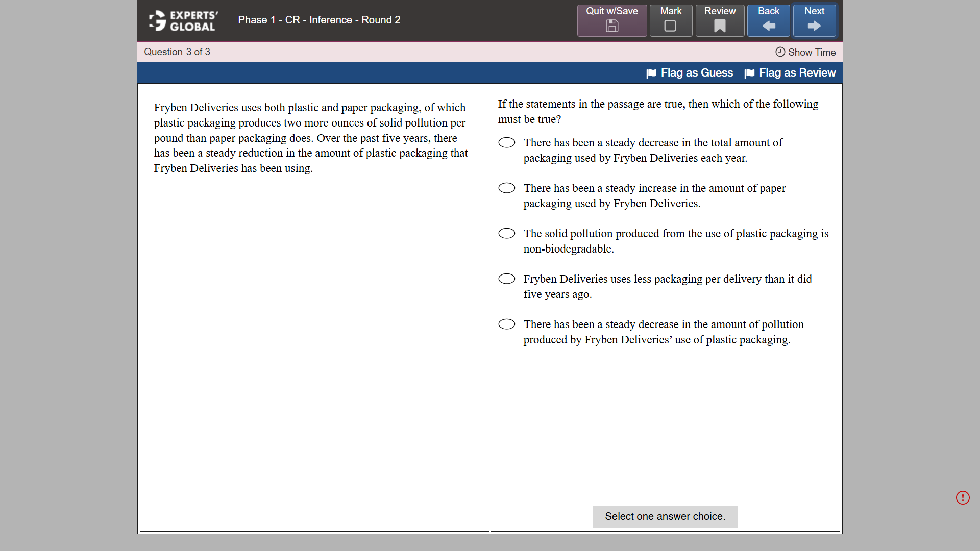Select the answer about steady decrease in plastic pollution
980x551 pixels.
point(507,324)
